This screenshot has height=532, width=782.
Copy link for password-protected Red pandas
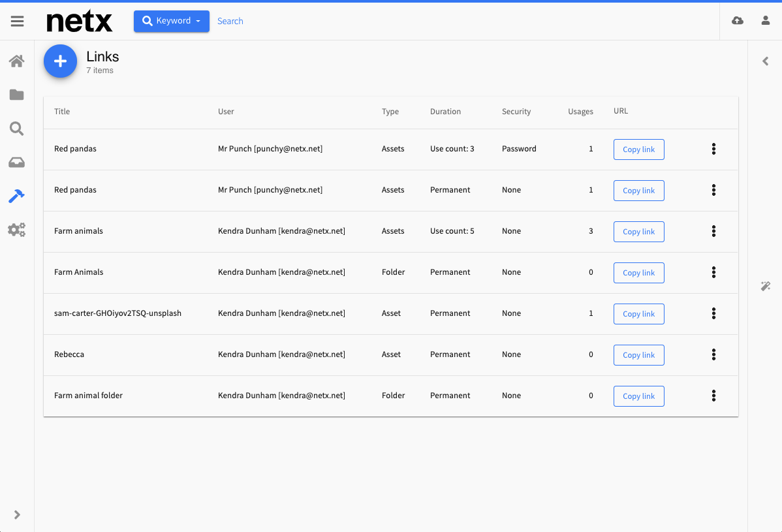pyautogui.click(x=638, y=149)
